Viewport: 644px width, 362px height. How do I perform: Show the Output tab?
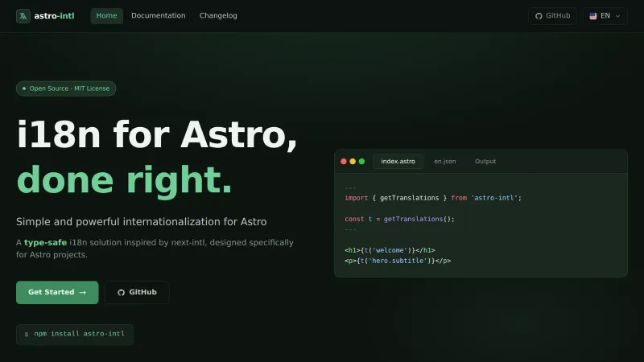485,161
